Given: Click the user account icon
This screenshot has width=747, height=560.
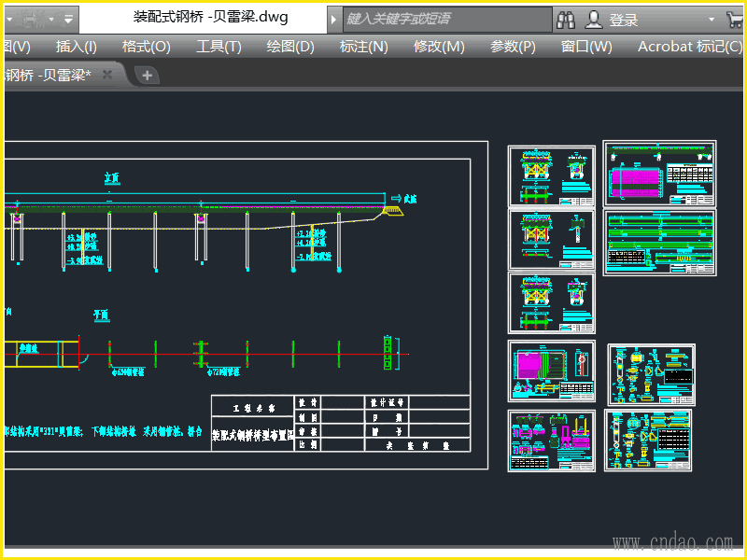Looking at the screenshot, I should 594,20.
